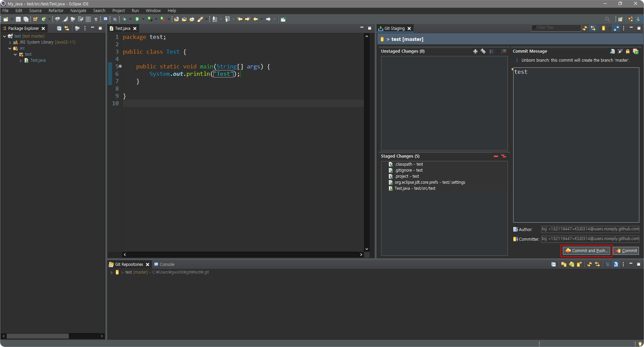Add selected files to index with plus icon
The width and height of the screenshot is (644, 347).
tap(475, 51)
